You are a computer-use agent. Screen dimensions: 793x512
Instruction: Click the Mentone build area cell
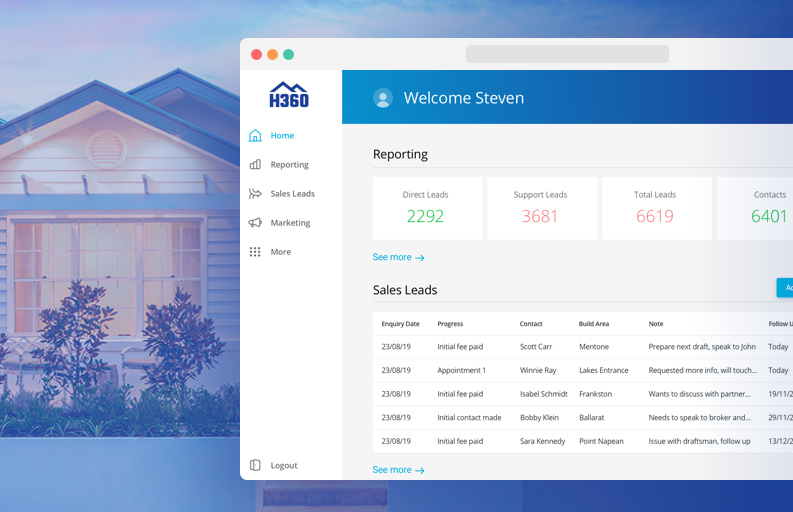tap(594, 347)
